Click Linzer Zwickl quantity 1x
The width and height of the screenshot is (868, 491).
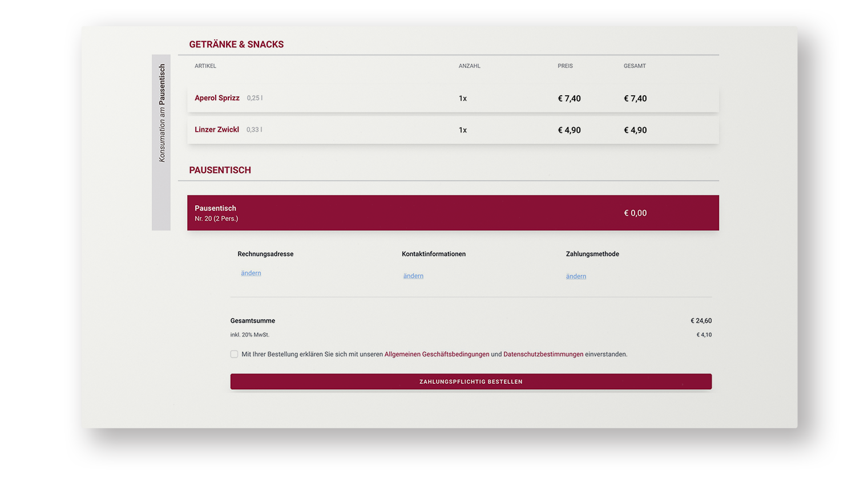point(463,130)
